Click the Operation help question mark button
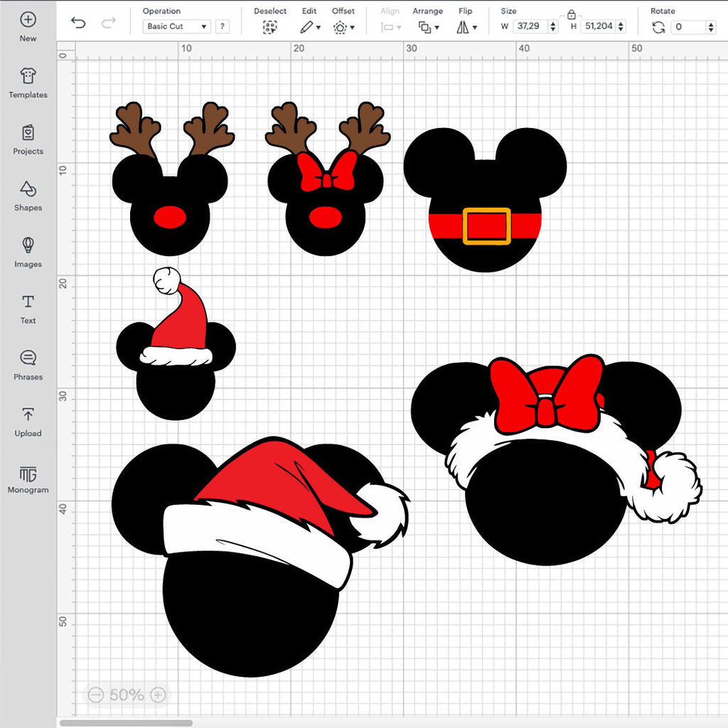Screen dimensions: 728x728 [223, 26]
